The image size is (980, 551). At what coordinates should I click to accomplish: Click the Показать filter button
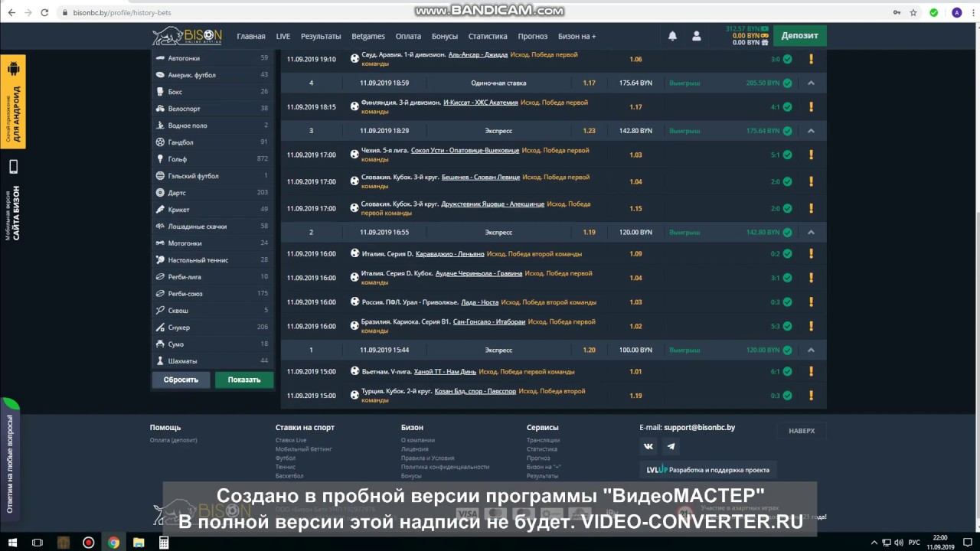244,380
